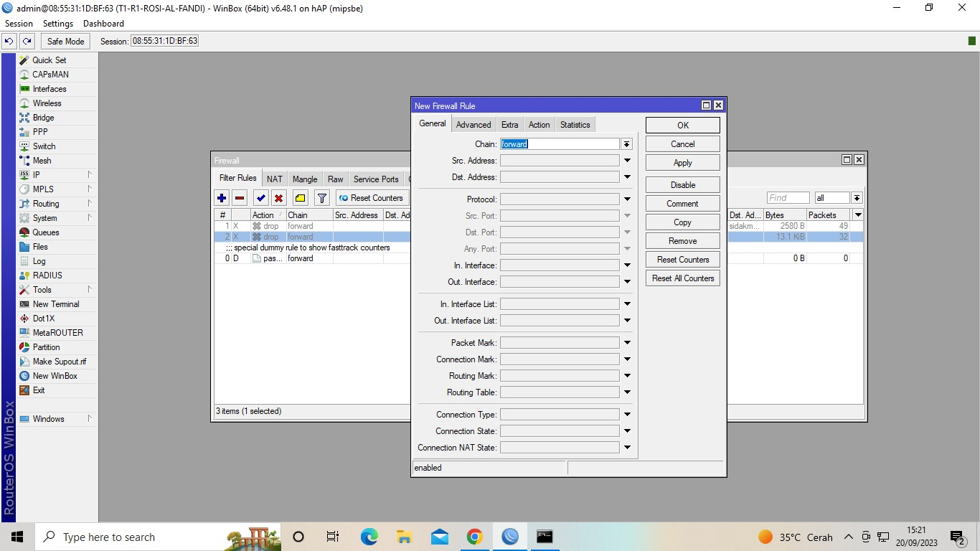980x551 pixels.
Task: Click Reset All Counters button
Action: coord(683,278)
